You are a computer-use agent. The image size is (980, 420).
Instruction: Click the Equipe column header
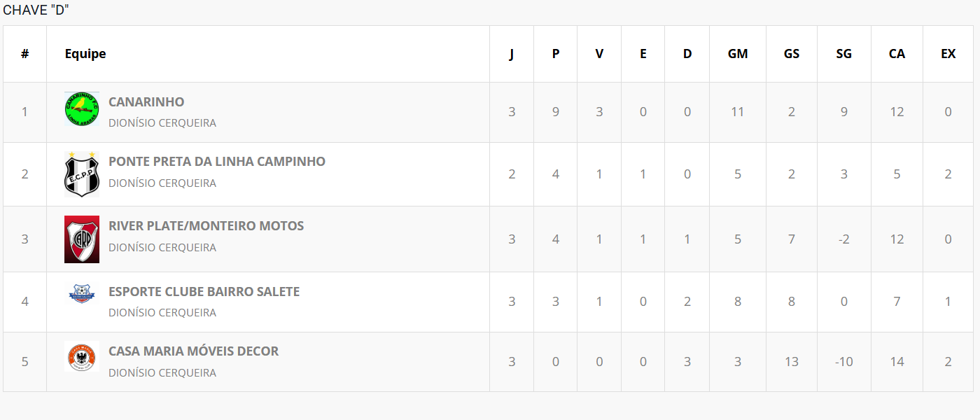point(85,54)
